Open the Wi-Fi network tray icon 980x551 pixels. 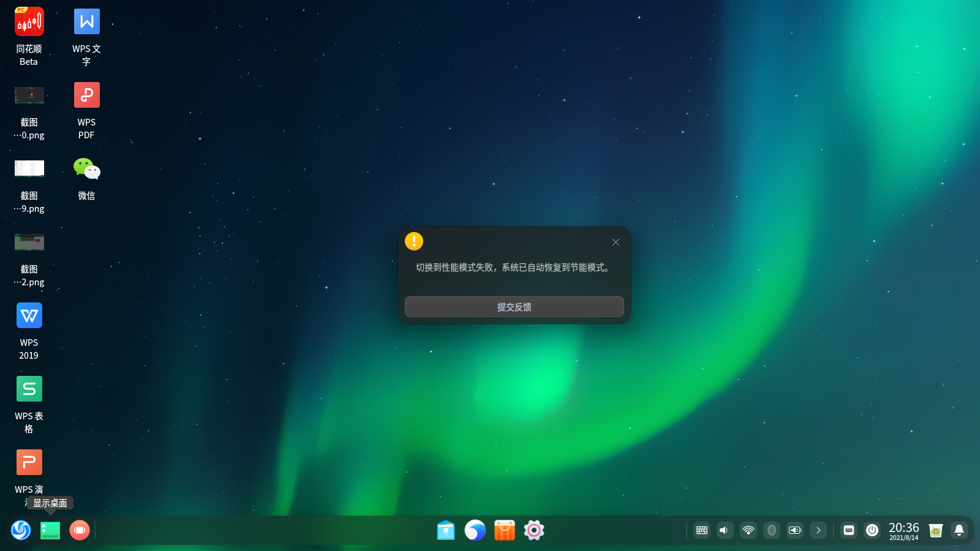(748, 530)
